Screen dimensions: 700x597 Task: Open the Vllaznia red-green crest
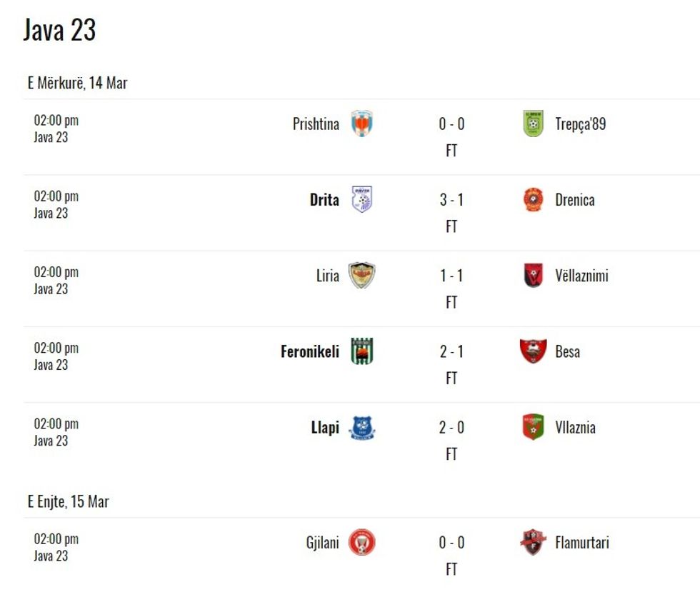click(x=533, y=427)
